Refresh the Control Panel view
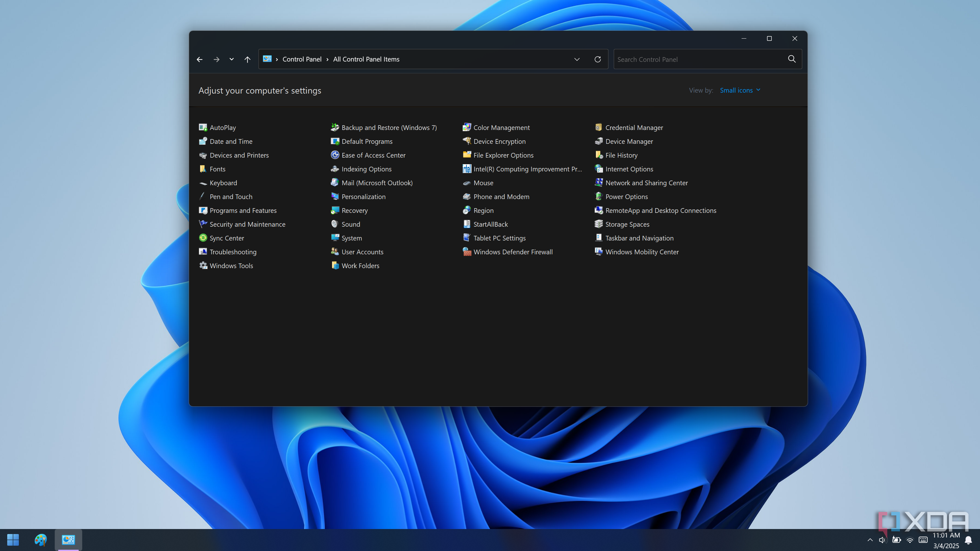Screen dimensions: 980x551 coord(597,59)
